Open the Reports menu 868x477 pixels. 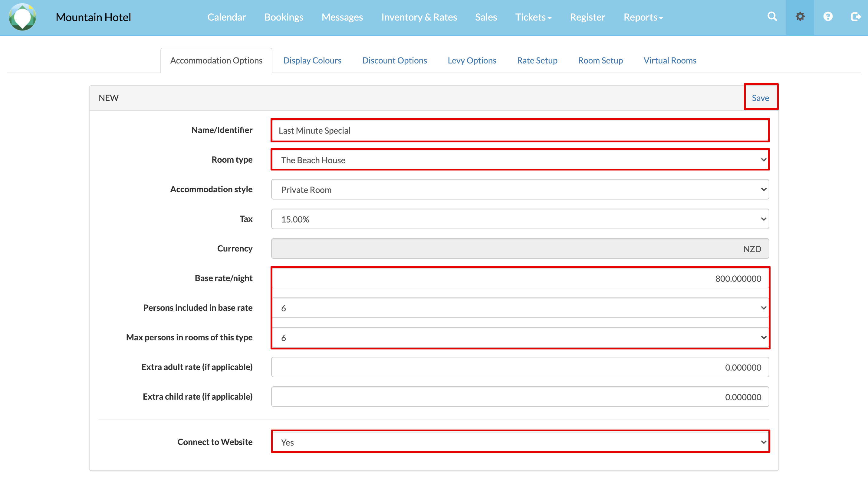point(643,17)
